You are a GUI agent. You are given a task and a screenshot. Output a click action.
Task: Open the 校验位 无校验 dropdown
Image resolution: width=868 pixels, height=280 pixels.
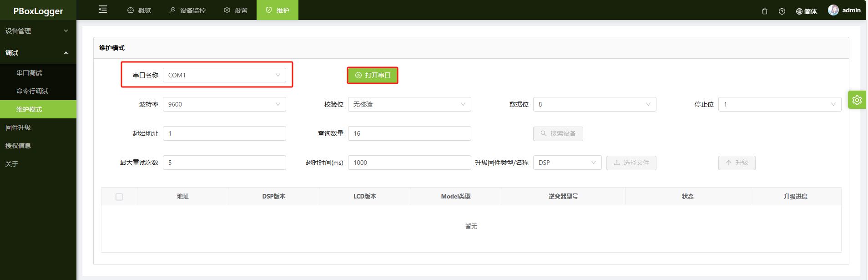pyautogui.click(x=409, y=104)
